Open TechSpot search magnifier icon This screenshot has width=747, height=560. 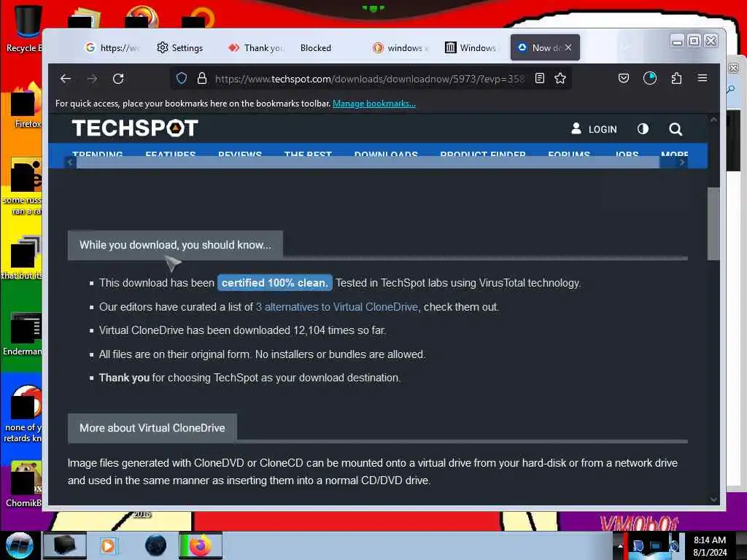676,129
